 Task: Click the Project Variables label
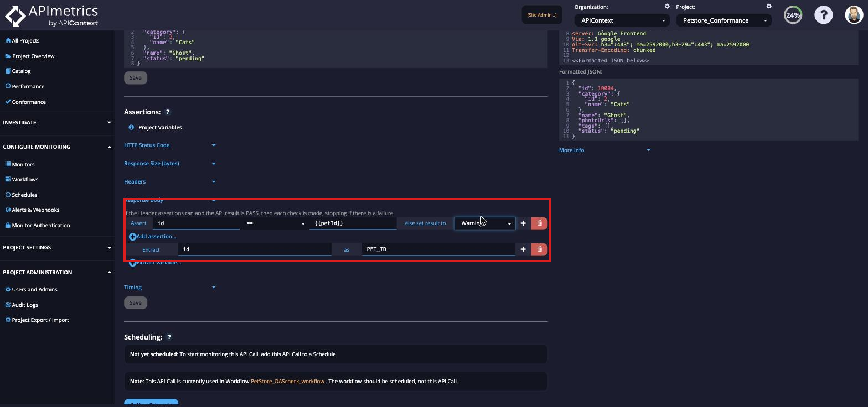point(160,128)
